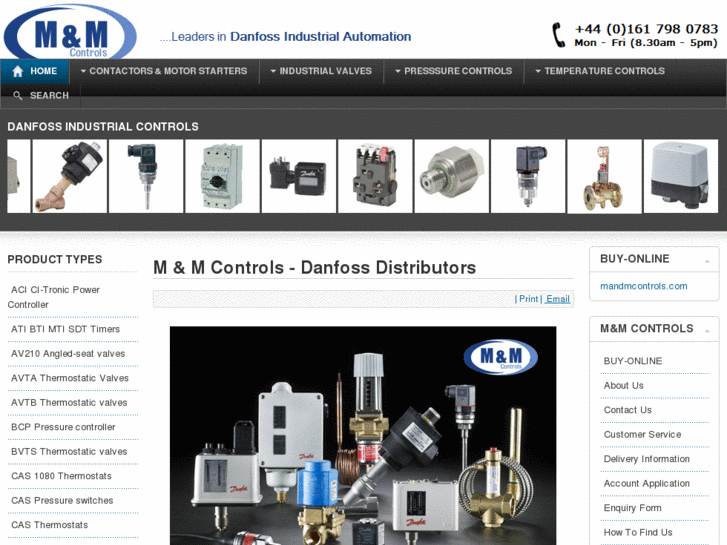Open the HOME menu item
Screen dimensions: 727x545
(x=35, y=71)
